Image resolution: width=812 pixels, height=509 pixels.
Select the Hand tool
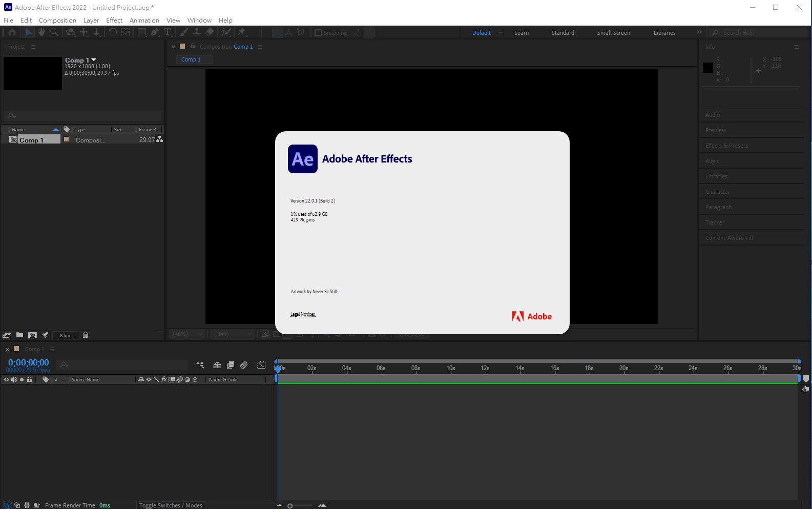[41, 32]
